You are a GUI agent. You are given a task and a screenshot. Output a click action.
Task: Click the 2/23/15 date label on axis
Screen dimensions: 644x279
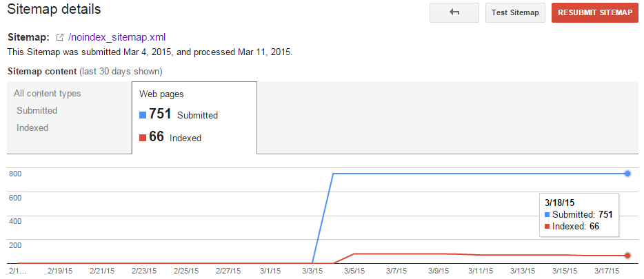point(143,271)
